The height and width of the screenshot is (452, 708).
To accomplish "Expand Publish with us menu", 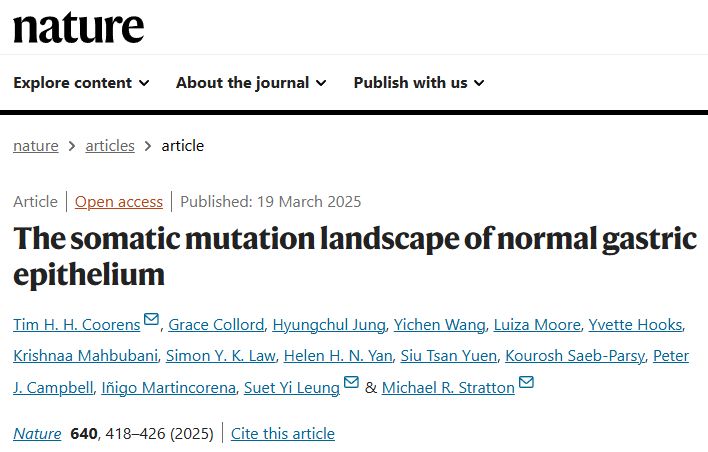I will [x=419, y=83].
